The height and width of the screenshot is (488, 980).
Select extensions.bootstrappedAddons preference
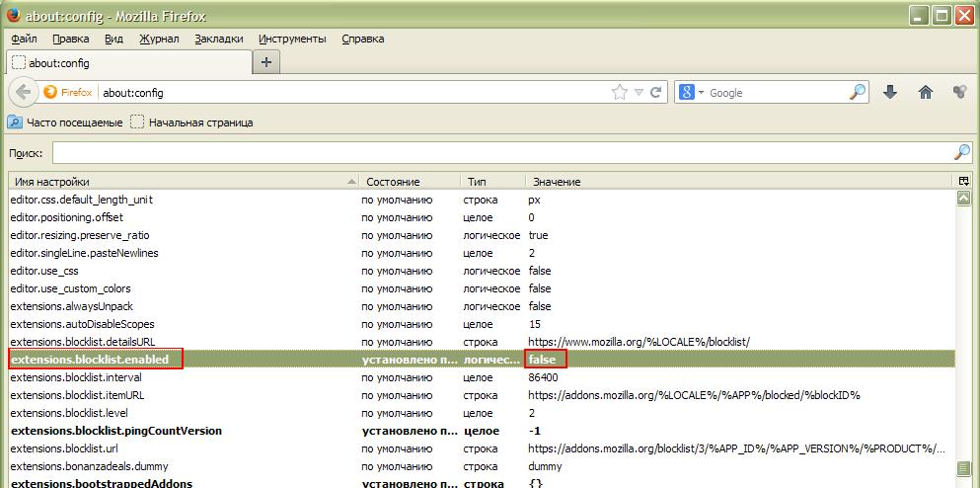point(482,482)
